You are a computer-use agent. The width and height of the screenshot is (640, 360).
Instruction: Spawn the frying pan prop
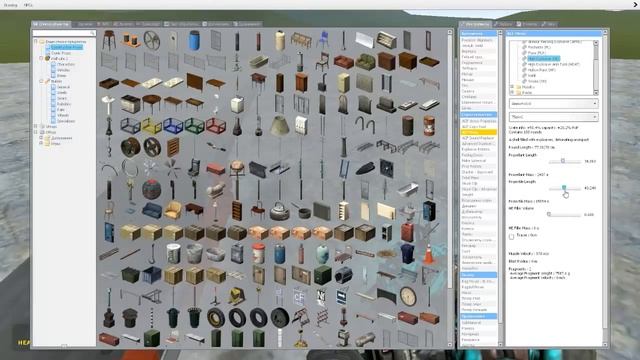tap(301, 211)
